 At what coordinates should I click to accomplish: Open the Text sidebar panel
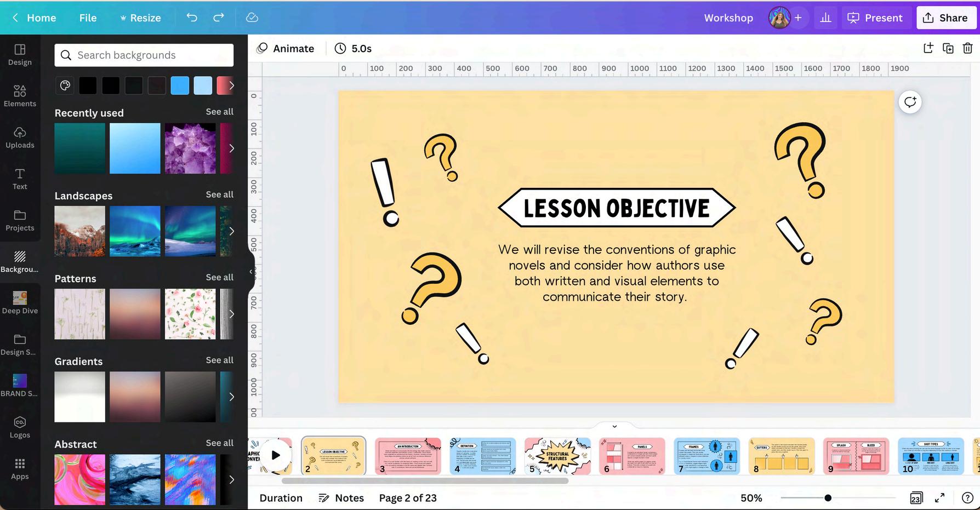click(20, 179)
